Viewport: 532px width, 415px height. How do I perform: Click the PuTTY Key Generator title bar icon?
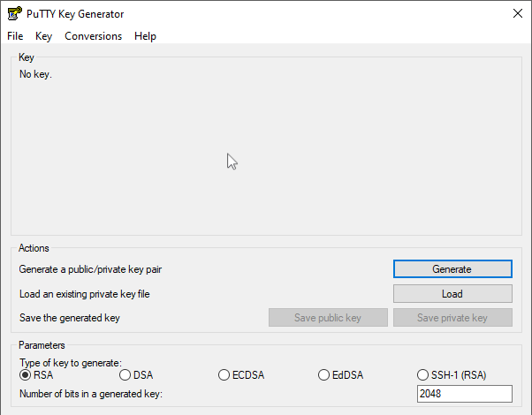[13, 13]
